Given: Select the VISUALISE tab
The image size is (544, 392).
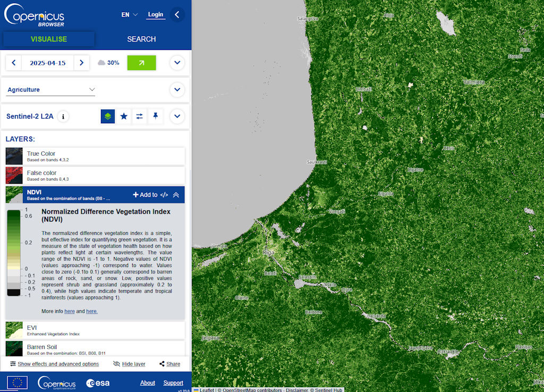Looking at the screenshot, I should (49, 39).
